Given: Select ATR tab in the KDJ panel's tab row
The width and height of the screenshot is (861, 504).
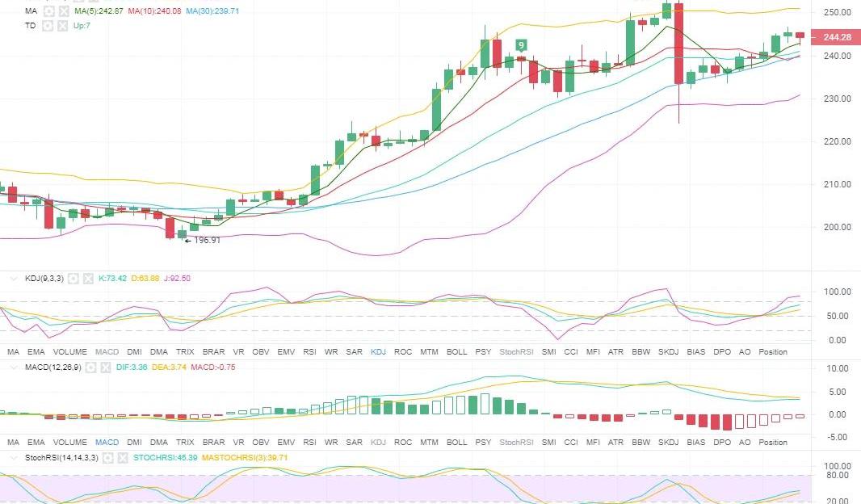Looking at the screenshot, I should (x=615, y=352).
